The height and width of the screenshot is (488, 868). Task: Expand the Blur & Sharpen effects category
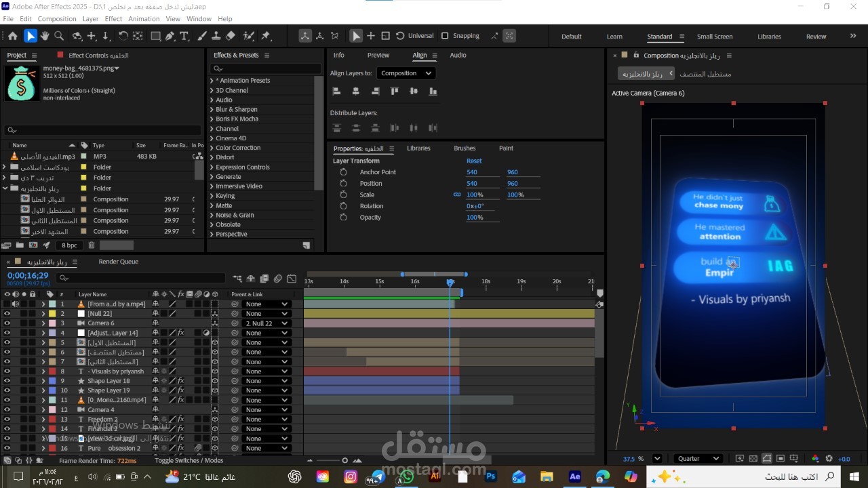212,109
